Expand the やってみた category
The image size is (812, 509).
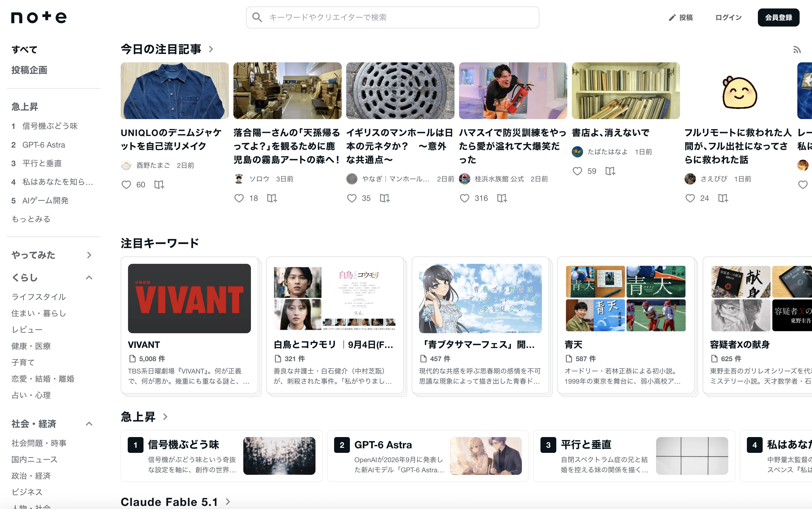point(89,255)
